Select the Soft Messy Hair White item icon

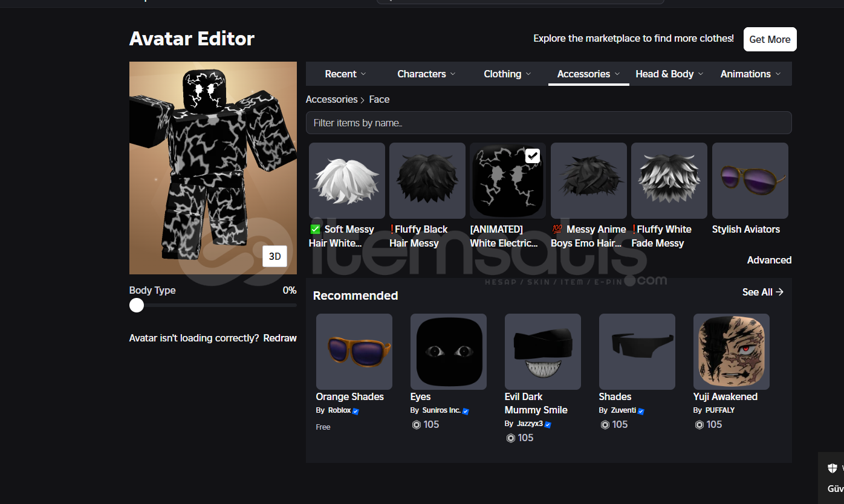[346, 181]
